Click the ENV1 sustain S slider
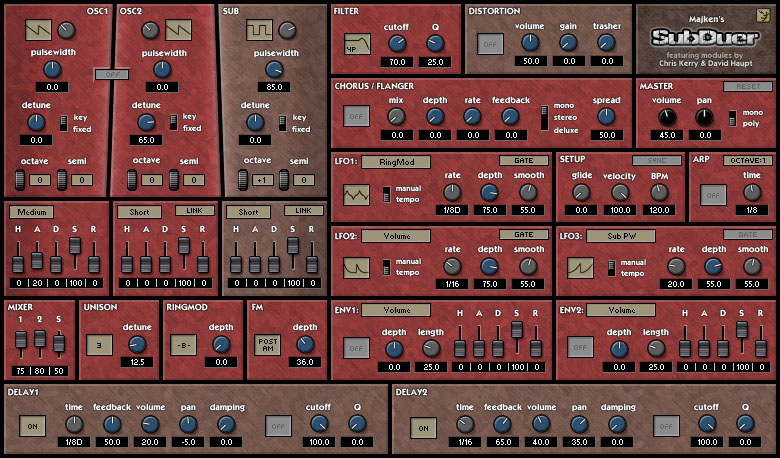This screenshot has width=780, height=458. tap(517, 329)
